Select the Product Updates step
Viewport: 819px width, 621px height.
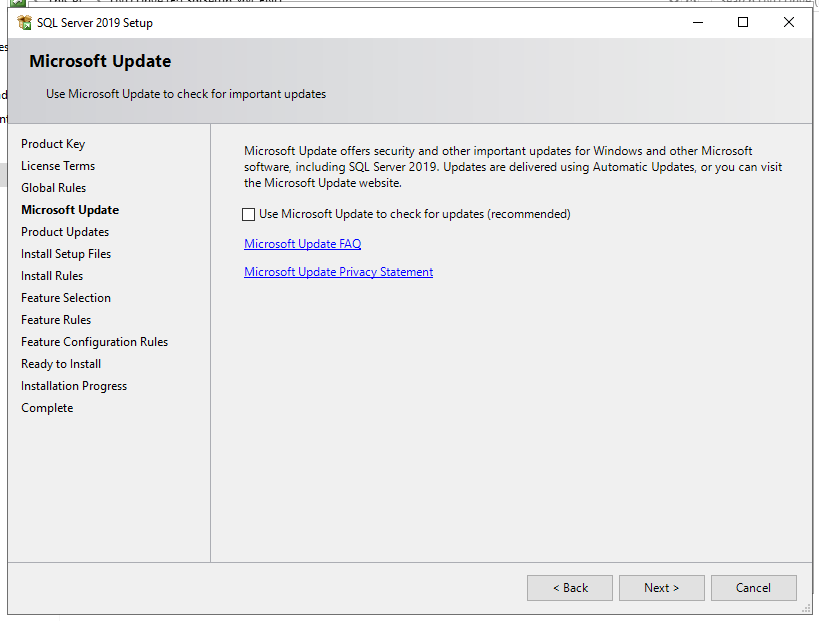pyautogui.click(x=65, y=232)
